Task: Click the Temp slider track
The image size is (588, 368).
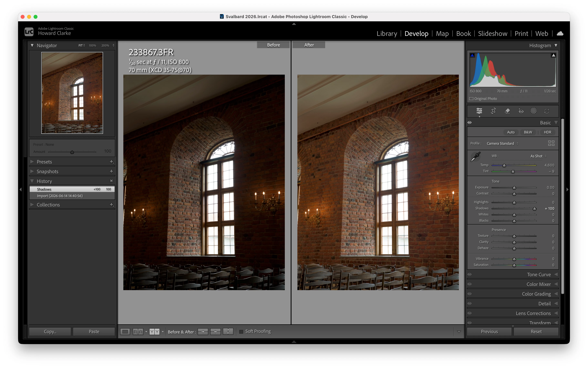Action: tap(514, 165)
